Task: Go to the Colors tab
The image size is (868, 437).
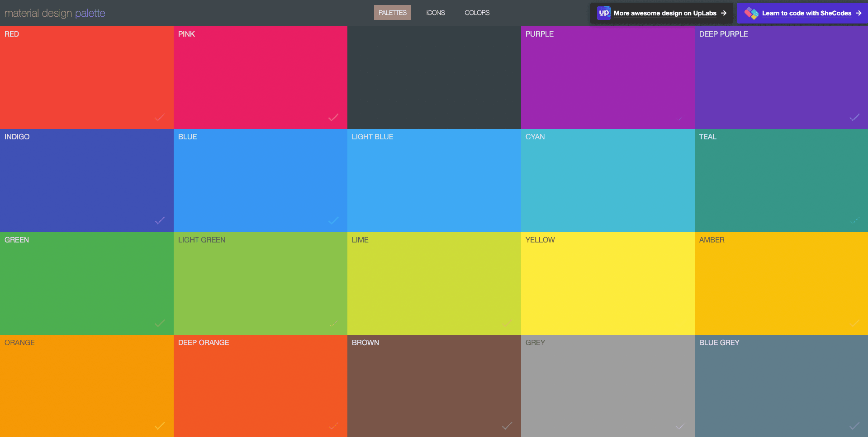Action: coord(477,13)
